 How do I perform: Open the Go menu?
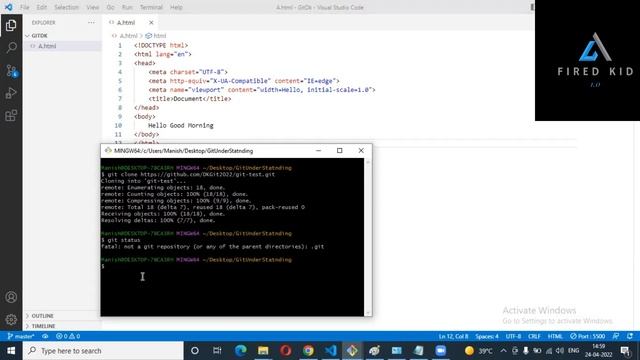pos(110,7)
